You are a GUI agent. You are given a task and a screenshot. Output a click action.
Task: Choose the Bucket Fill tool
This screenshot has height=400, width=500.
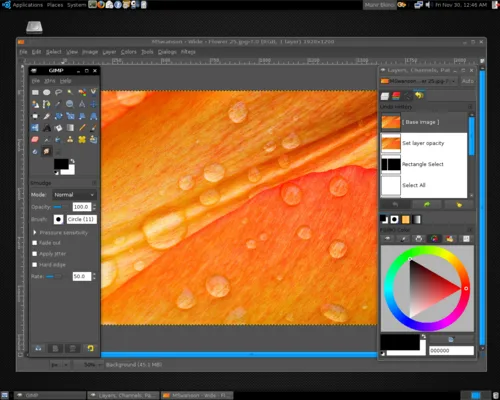[x=58, y=128]
